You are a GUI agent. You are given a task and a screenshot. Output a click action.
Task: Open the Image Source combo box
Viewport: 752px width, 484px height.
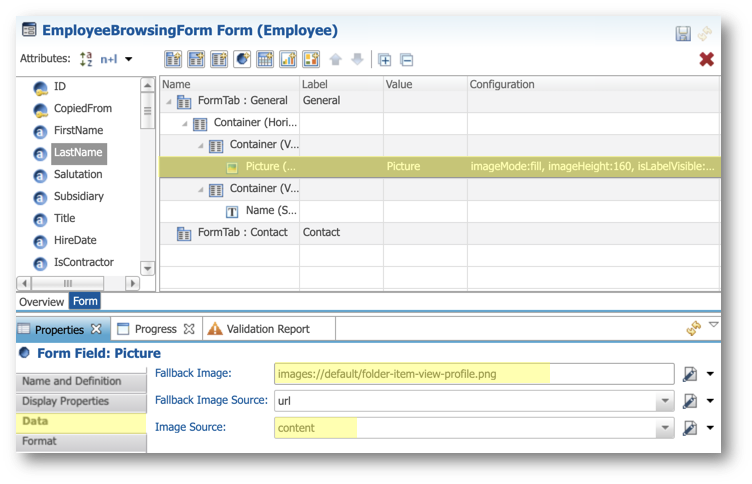[x=664, y=428]
